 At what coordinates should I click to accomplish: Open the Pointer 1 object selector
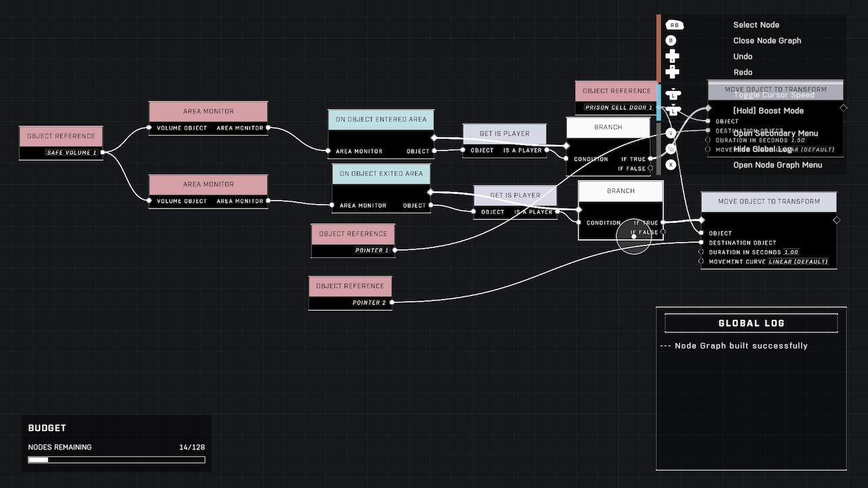[372, 250]
